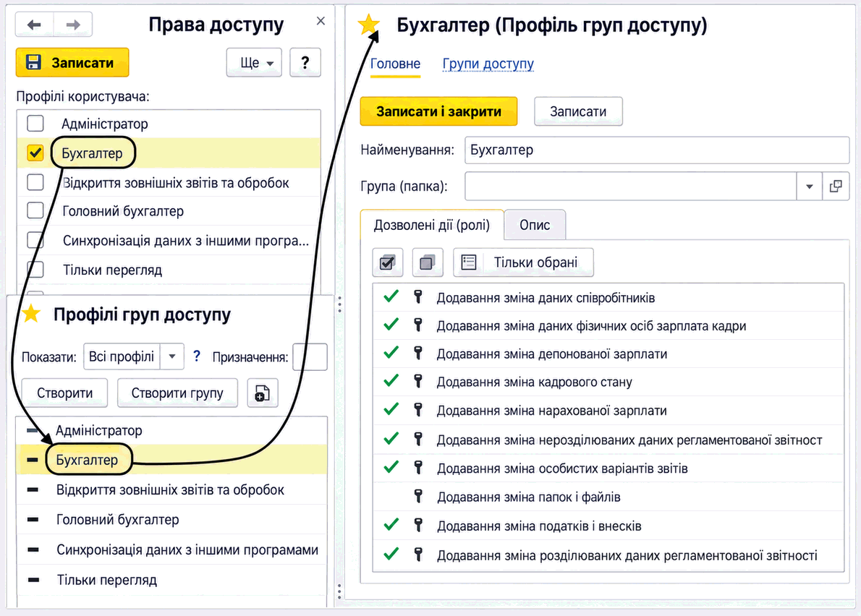The width and height of the screenshot is (861, 616).
Task: Select Бухгалтер row in Профілі груп доступу list
Action: tap(172, 460)
